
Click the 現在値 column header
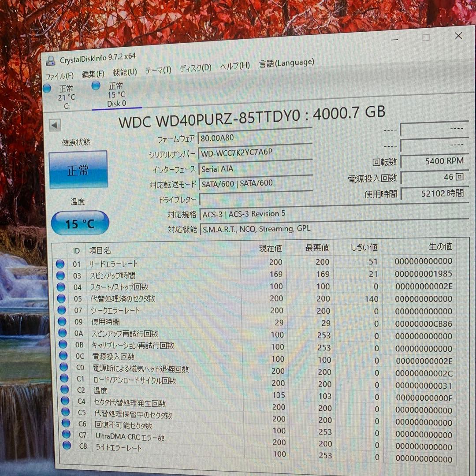tap(263, 249)
